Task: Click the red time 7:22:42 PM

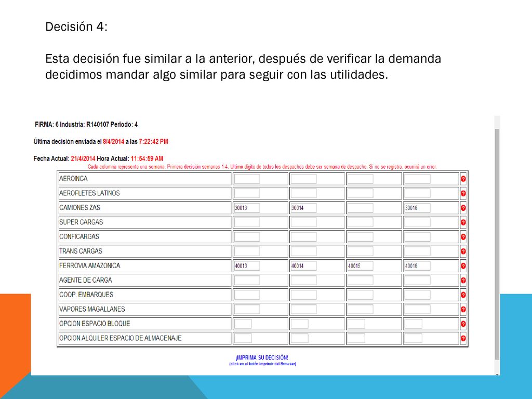Action: 153,141
